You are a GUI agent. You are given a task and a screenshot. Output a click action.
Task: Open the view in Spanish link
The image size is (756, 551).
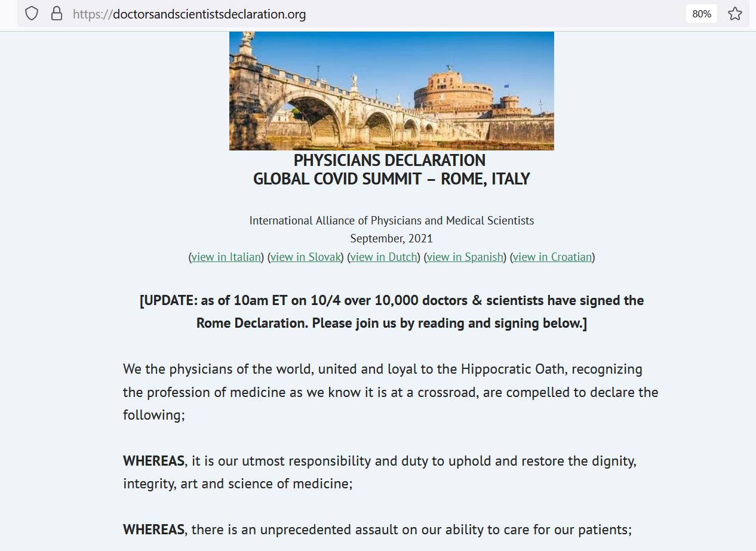[465, 257]
